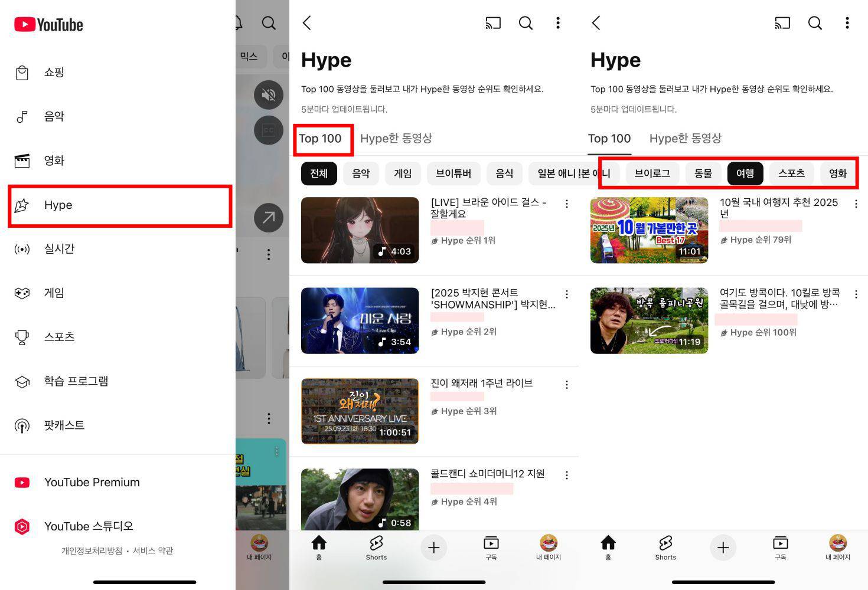Open YouTube 스튜디오 from side menu
The image size is (868, 590).
89,526
